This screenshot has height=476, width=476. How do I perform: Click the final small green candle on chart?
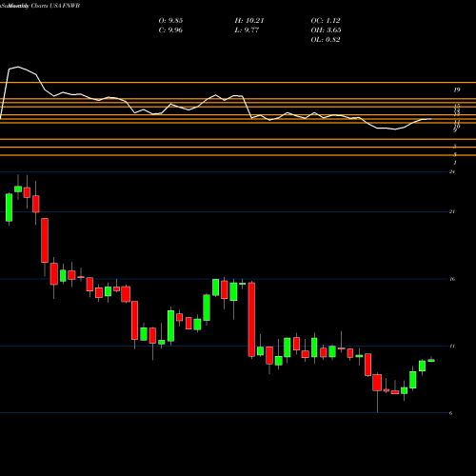(x=431, y=361)
